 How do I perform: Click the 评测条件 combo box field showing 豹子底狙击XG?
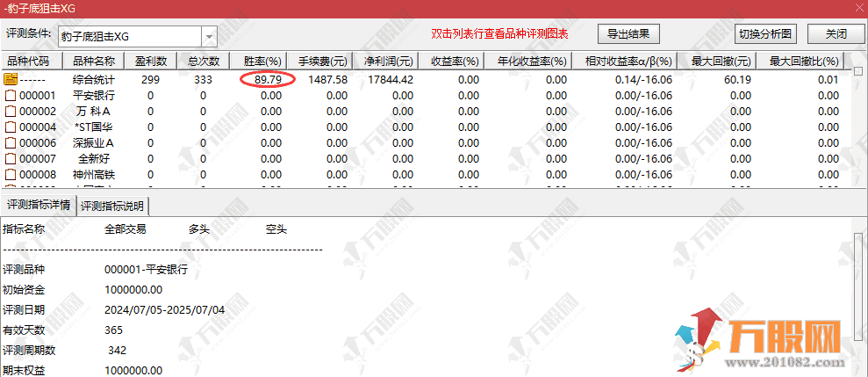tap(130, 37)
